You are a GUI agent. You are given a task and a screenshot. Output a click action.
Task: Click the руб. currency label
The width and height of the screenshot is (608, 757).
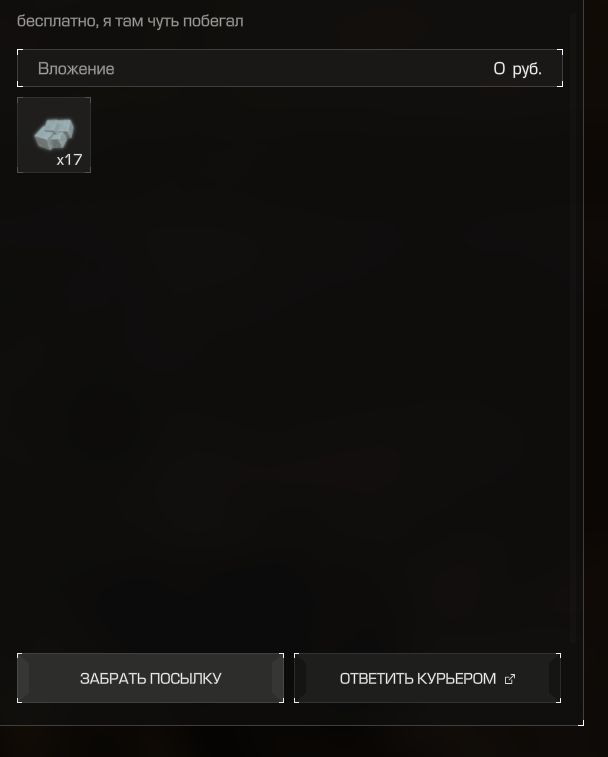527,69
